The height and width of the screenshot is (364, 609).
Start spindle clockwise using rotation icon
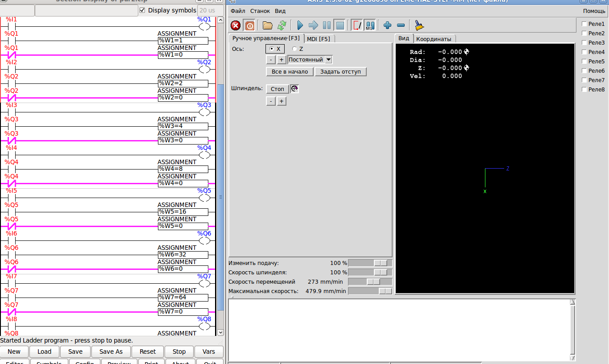[294, 89]
